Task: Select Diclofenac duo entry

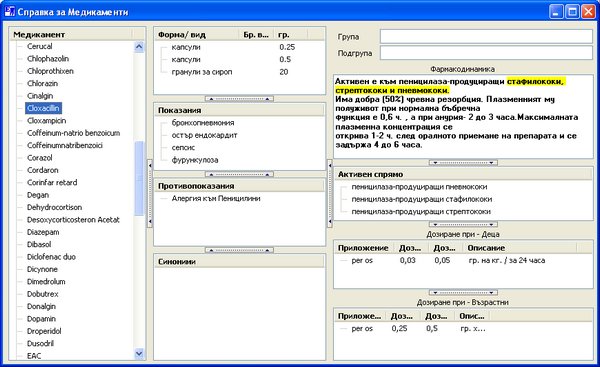Action: coord(51,257)
